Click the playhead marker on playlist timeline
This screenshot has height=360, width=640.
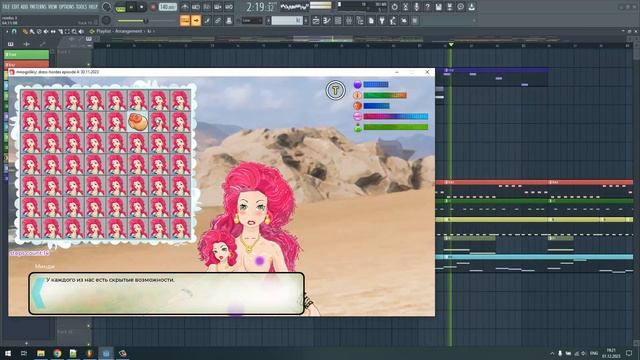[451, 44]
